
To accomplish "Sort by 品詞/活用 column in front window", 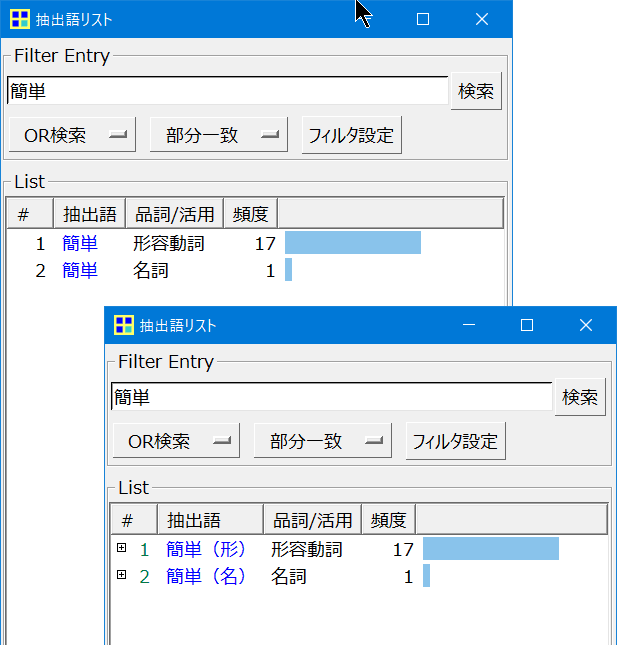I will (x=313, y=520).
